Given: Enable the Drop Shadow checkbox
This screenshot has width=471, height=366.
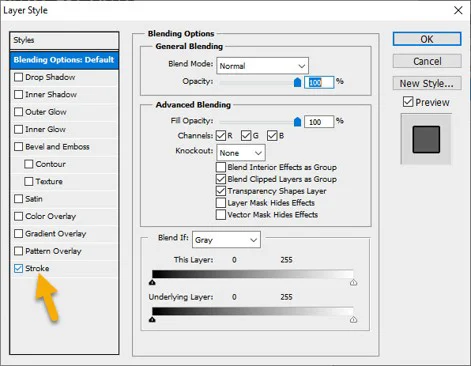Looking at the screenshot, I should pos(18,77).
